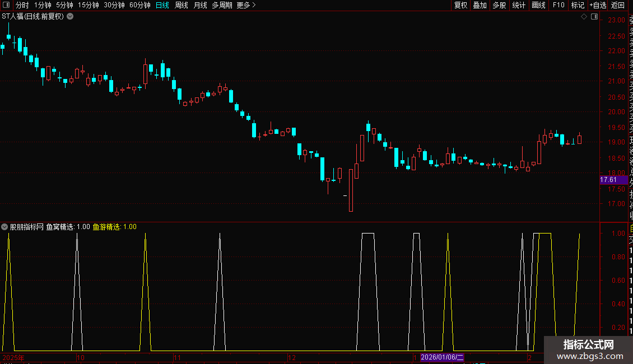The width and height of the screenshot is (633, 364).
Task: Click the 19.00 price axis label
Action: tap(616, 142)
